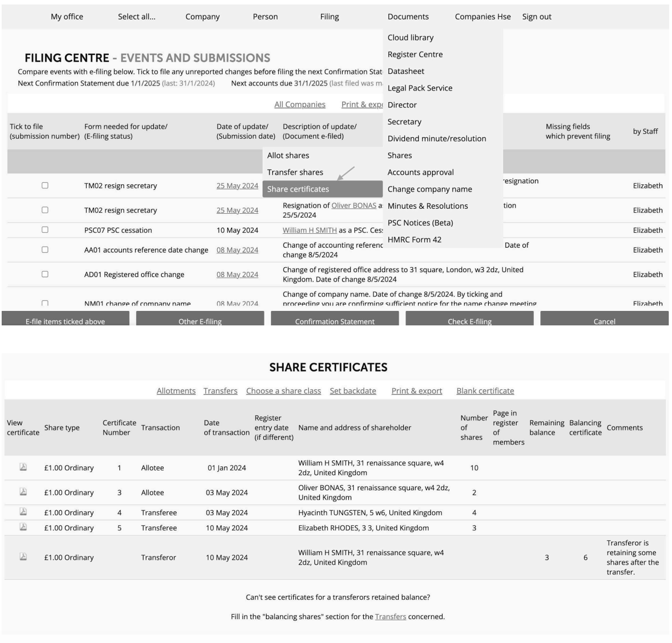Image resolution: width=672 pixels, height=643 pixels.
Task: Open Filing menu
Action: pyautogui.click(x=329, y=17)
